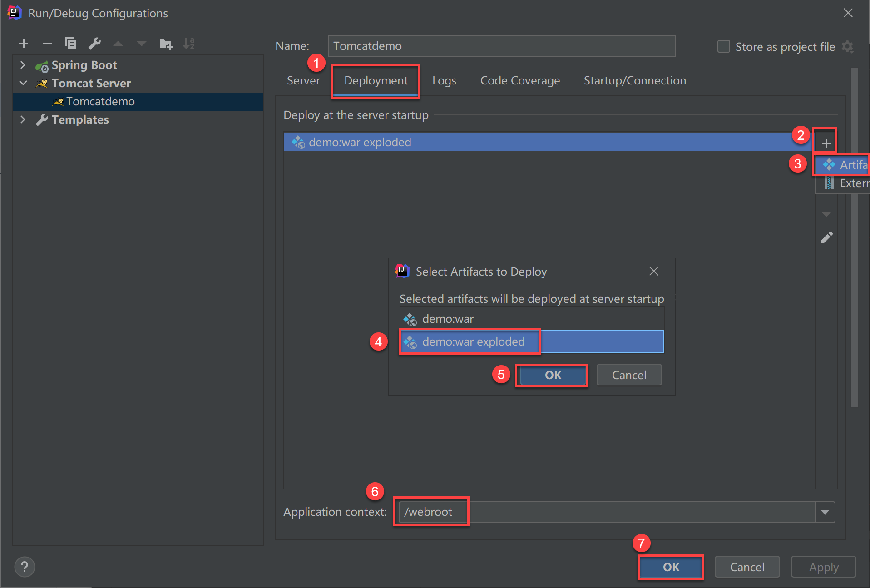
Task: Close the Run/Debug Configurations window
Action: (848, 13)
